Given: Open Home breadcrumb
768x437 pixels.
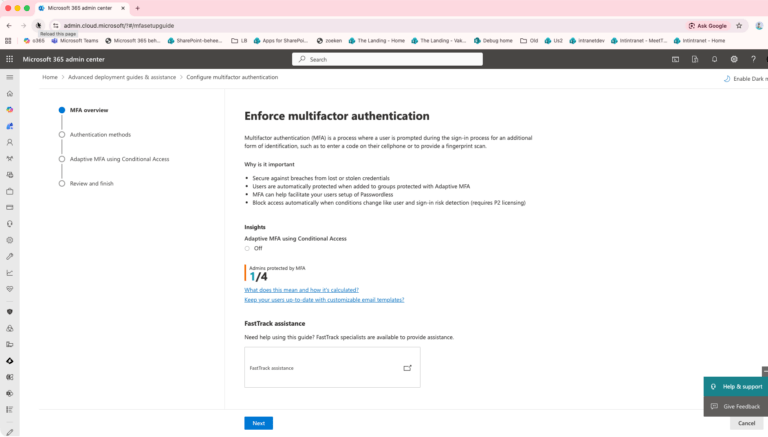Looking at the screenshot, I should [49, 77].
